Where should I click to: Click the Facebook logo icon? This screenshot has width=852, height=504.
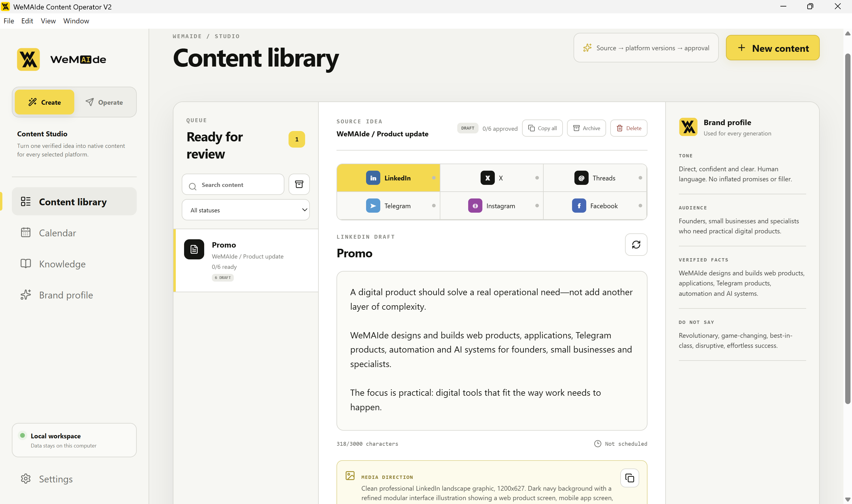point(579,206)
